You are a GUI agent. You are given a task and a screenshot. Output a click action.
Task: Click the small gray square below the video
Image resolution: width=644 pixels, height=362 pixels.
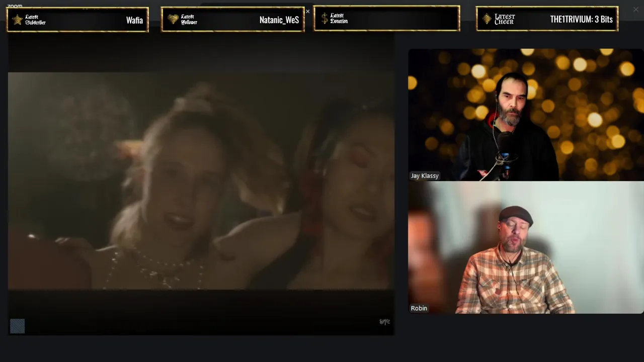point(17,326)
